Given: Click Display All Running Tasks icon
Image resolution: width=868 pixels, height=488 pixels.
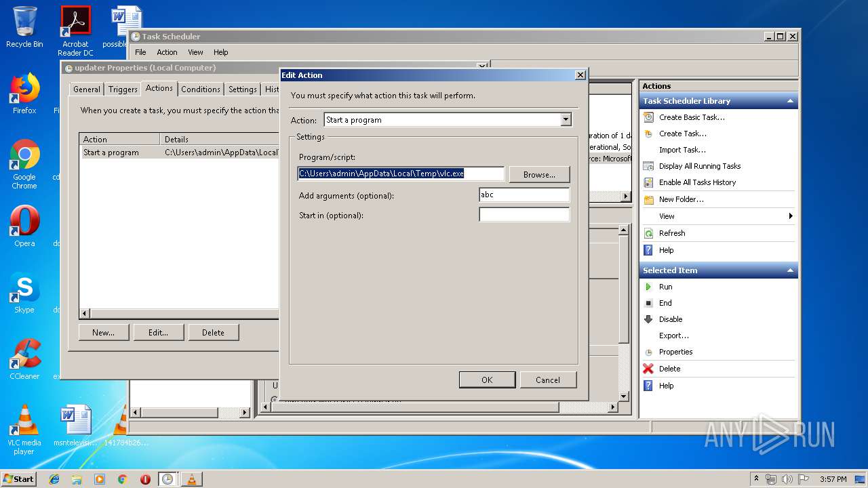Looking at the screenshot, I should 648,166.
